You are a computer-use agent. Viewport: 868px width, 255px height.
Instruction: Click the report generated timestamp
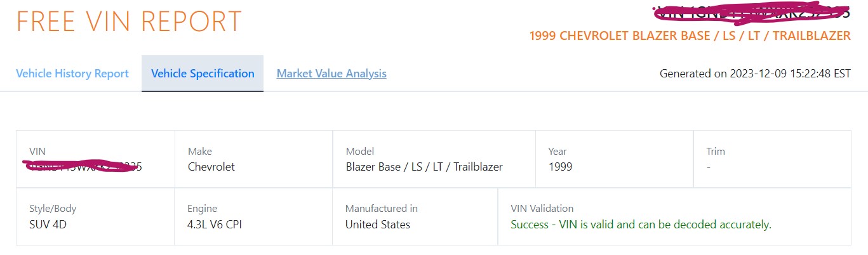tap(755, 74)
